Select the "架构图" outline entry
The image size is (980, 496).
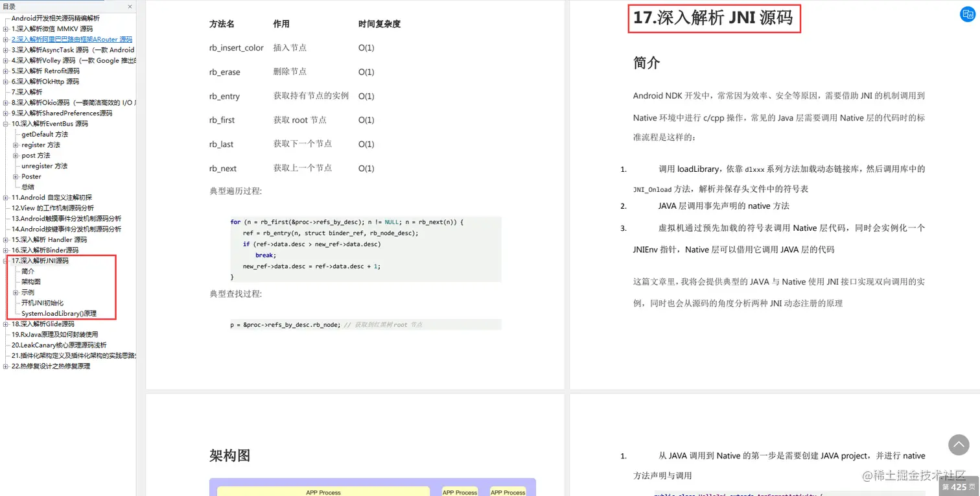(30, 281)
